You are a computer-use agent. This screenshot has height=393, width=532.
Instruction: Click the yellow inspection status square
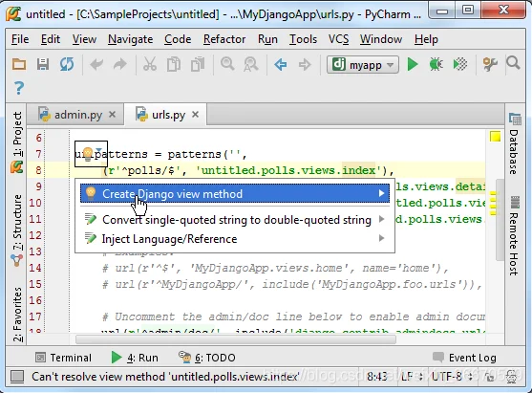(495, 137)
